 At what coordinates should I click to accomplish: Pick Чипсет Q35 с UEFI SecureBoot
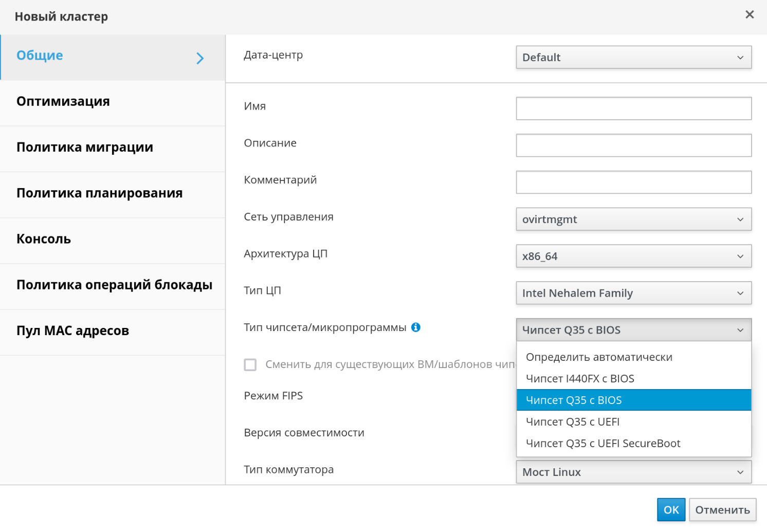(x=603, y=444)
